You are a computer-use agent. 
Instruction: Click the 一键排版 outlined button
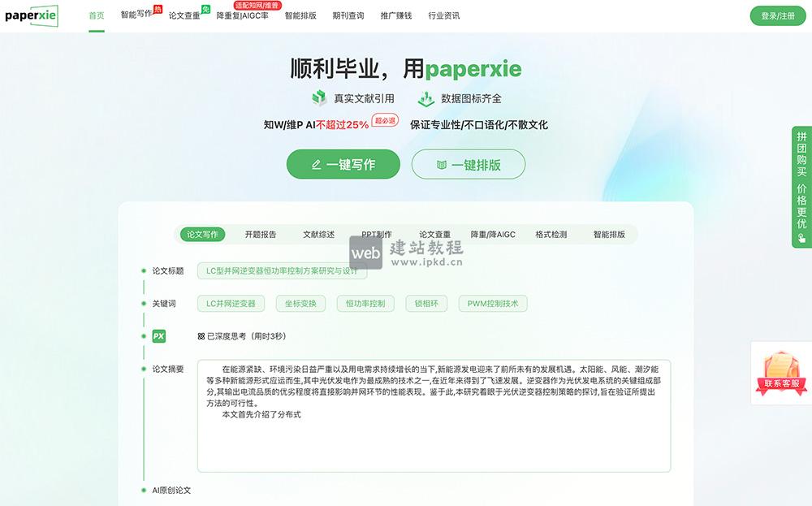point(469,164)
